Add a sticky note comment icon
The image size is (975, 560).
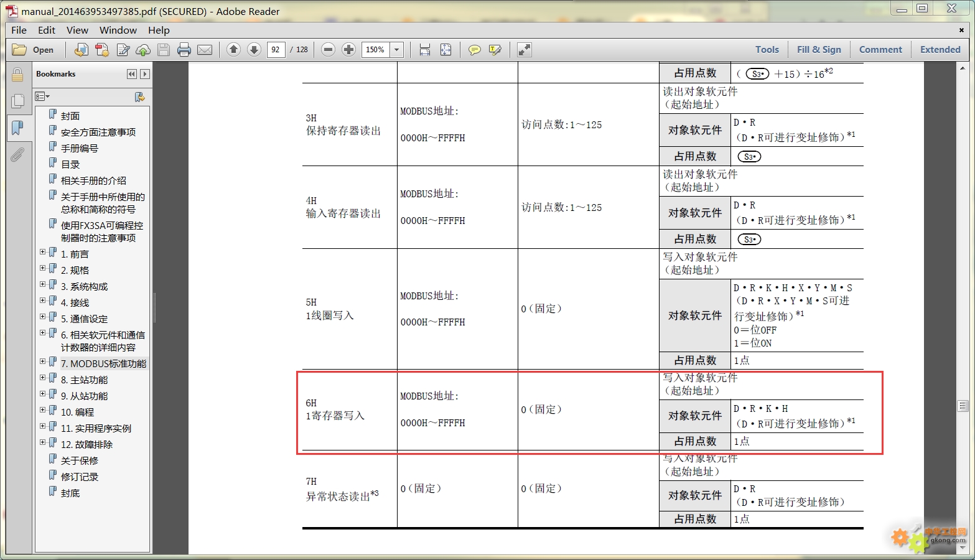point(475,50)
